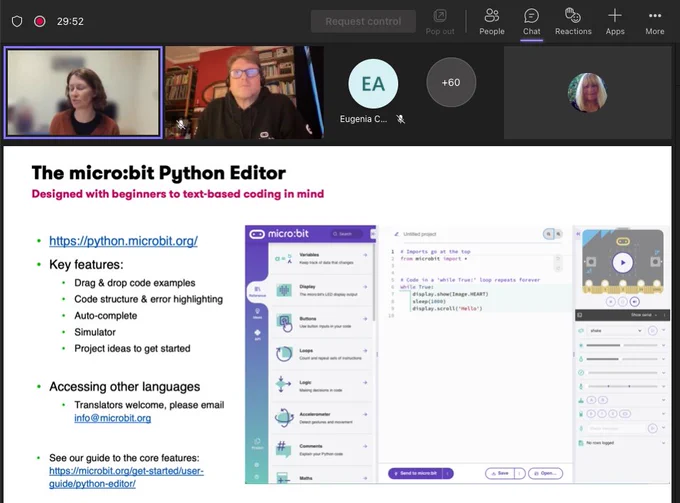Send the shake gesture in simulator
This screenshot has height=503, width=680.
[x=652, y=330]
